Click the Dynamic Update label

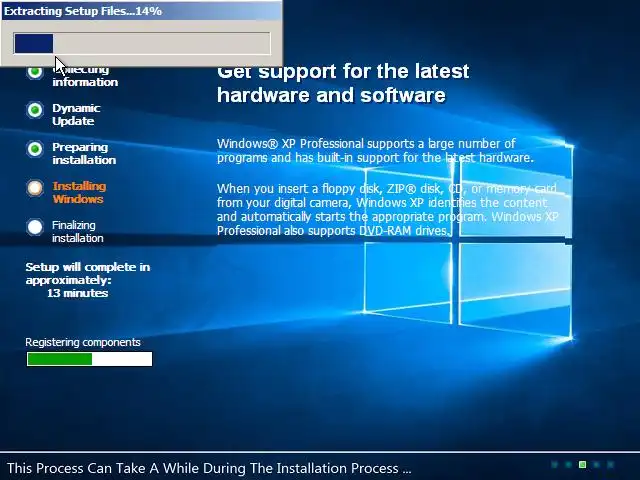click(x=76, y=115)
